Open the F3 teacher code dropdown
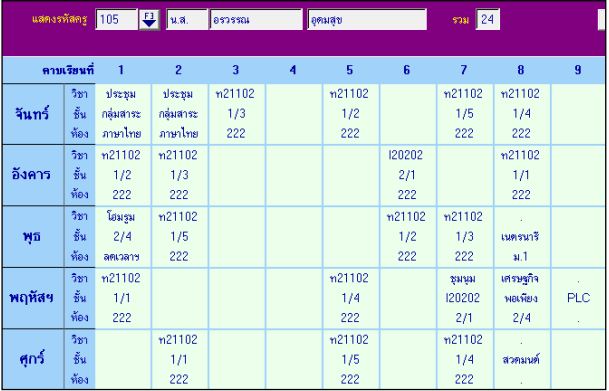Screen dimensions: 609x391 coord(150,19)
